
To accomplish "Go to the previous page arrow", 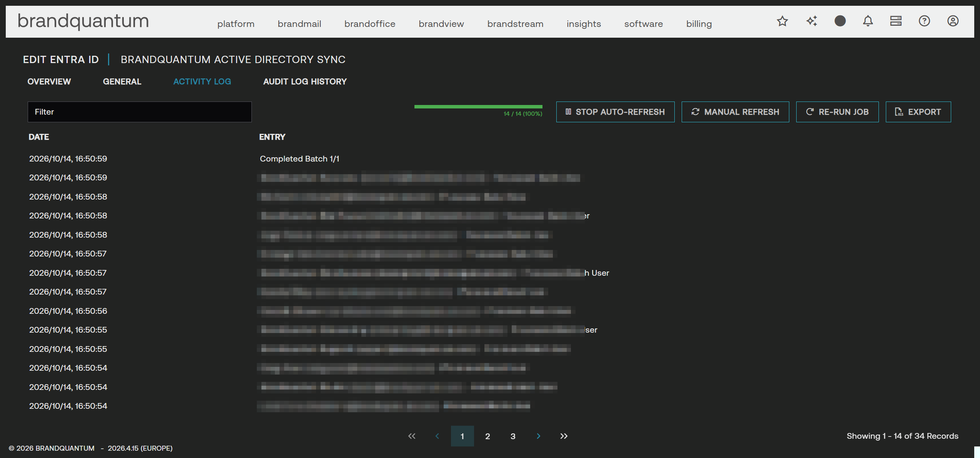I will click(x=437, y=436).
